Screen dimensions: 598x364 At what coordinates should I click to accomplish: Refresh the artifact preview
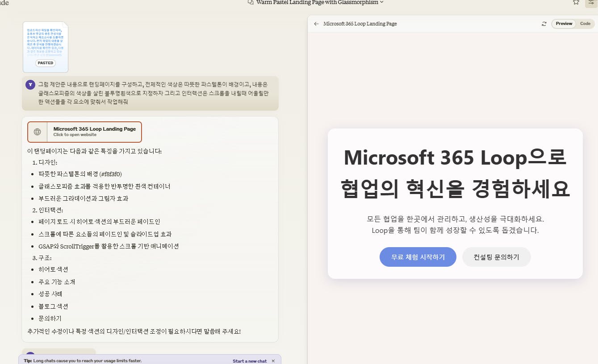tap(544, 24)
